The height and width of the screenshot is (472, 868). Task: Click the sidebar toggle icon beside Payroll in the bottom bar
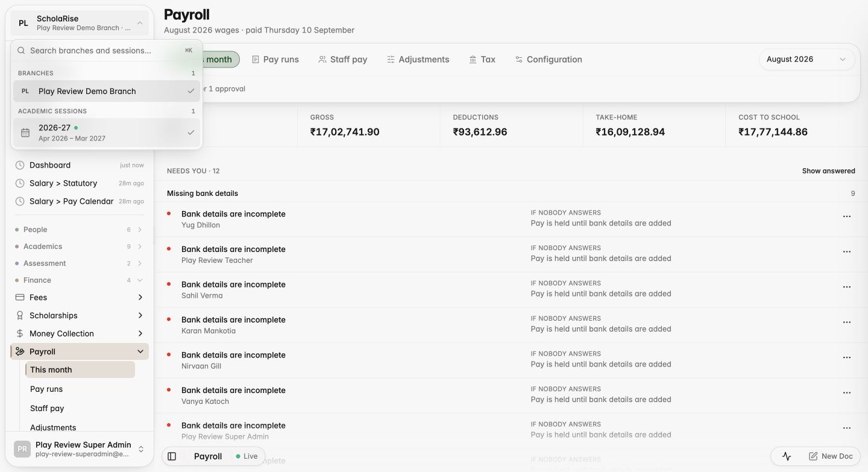(172, 456)
